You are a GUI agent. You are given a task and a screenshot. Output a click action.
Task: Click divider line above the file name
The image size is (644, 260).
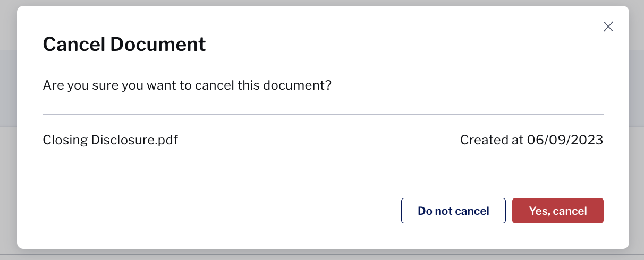(323, 114)
